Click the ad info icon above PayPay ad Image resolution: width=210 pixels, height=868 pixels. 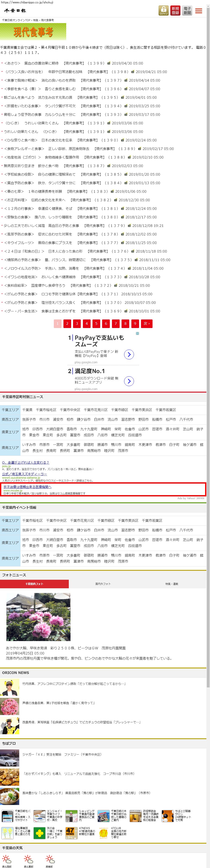137,333
